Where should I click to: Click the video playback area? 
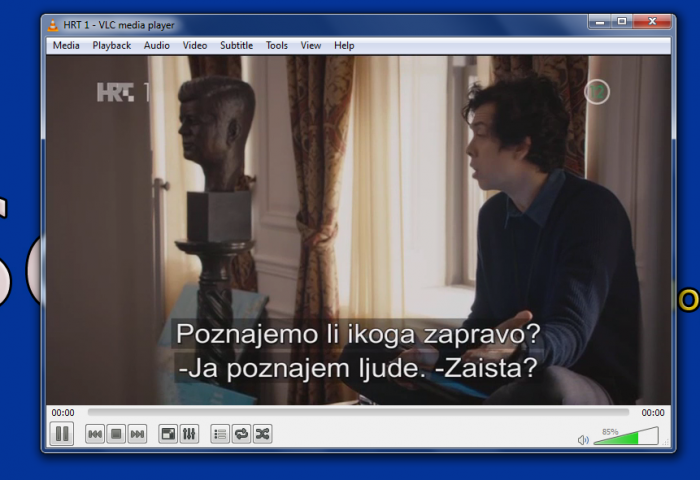pos(358,230)
